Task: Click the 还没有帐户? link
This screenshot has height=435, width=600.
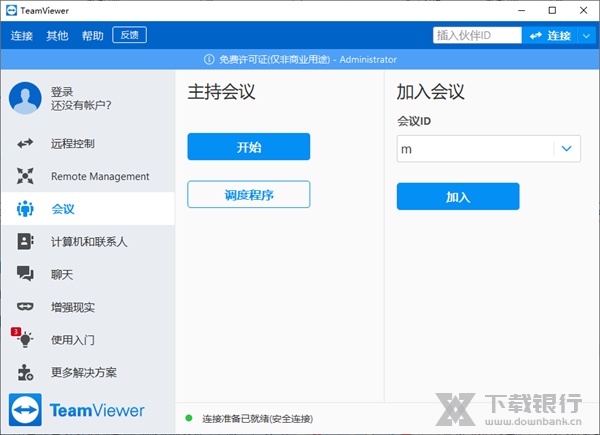Action: click(x=81, y=105)
